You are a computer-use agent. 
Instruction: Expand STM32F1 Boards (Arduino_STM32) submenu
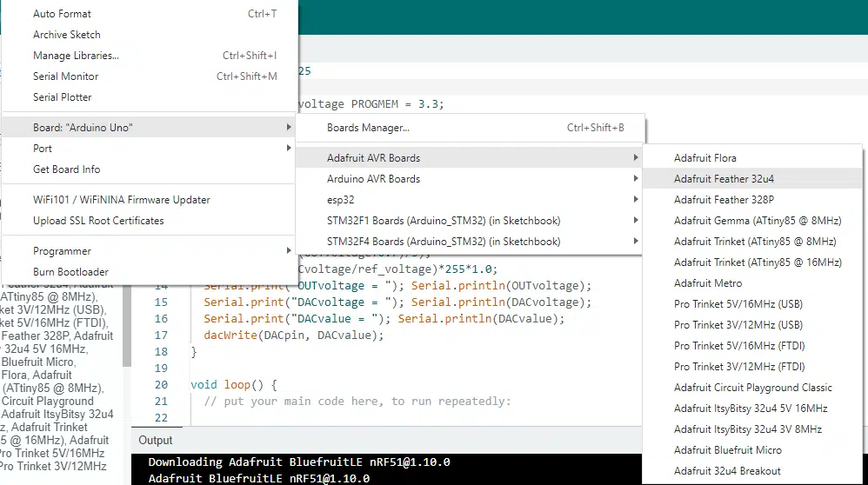coord(470,221)
